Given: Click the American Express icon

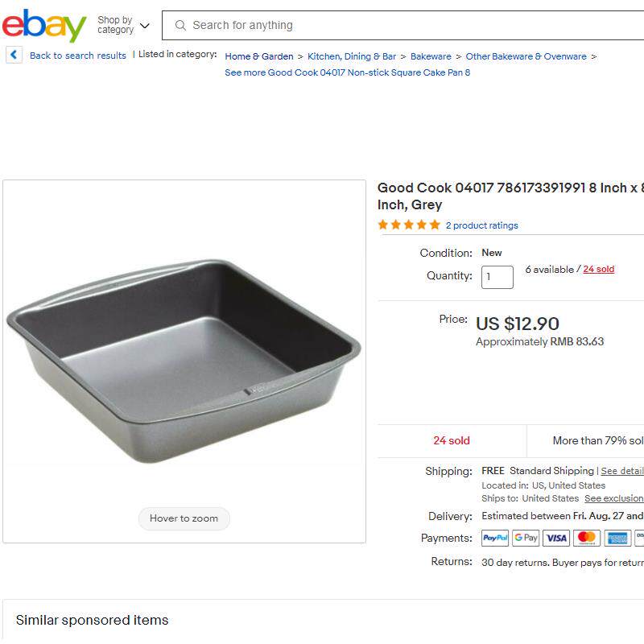Looking at the screenshot, I should pyautogui.click(x=617, y=538).
